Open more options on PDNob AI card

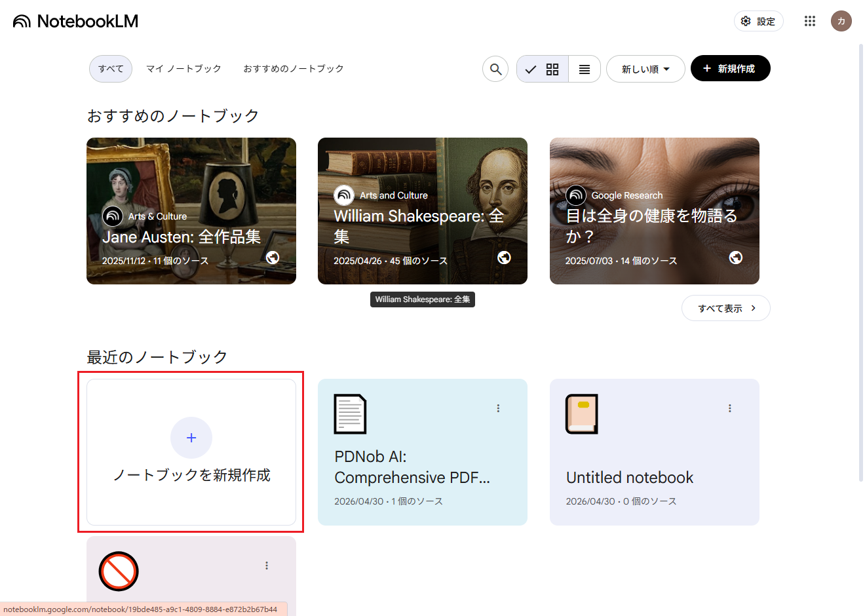pyautogui.click(x=498, y=408)
